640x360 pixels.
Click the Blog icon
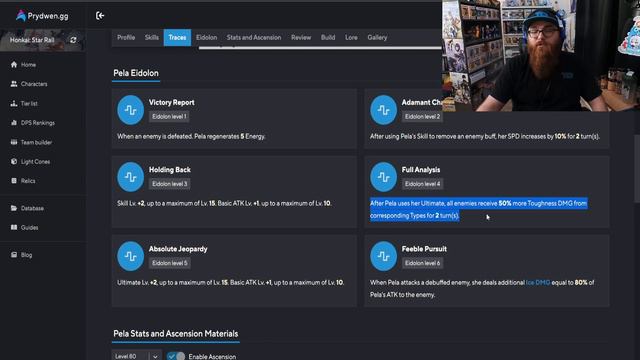click(14, 255)
